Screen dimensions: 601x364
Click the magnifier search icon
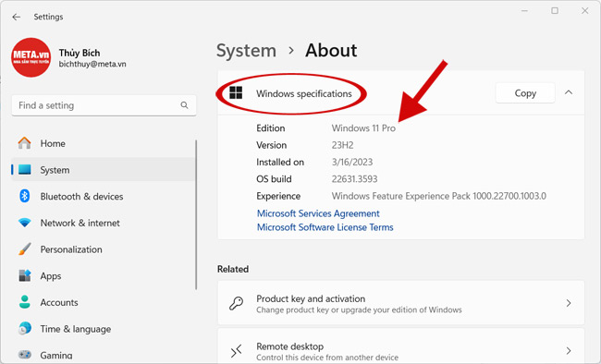184,105
